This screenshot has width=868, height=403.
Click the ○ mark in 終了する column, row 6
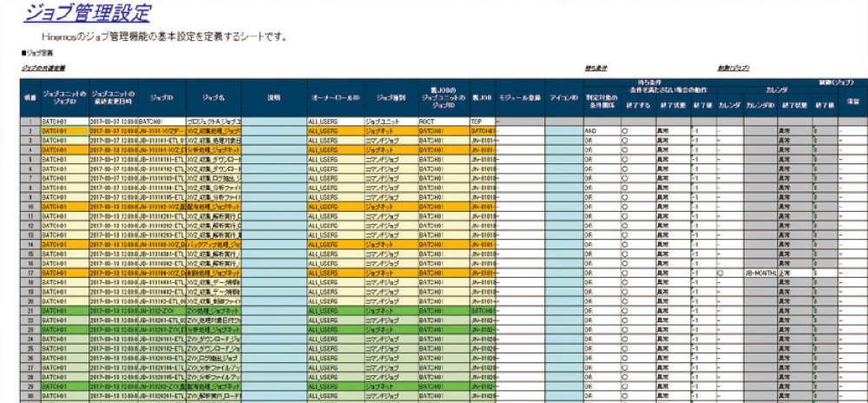coord(625,168)
